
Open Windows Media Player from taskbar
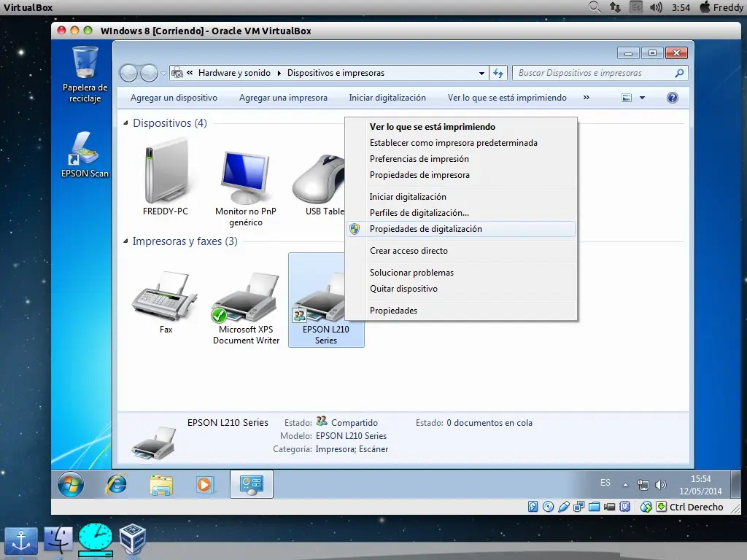[x=205, y=485]
